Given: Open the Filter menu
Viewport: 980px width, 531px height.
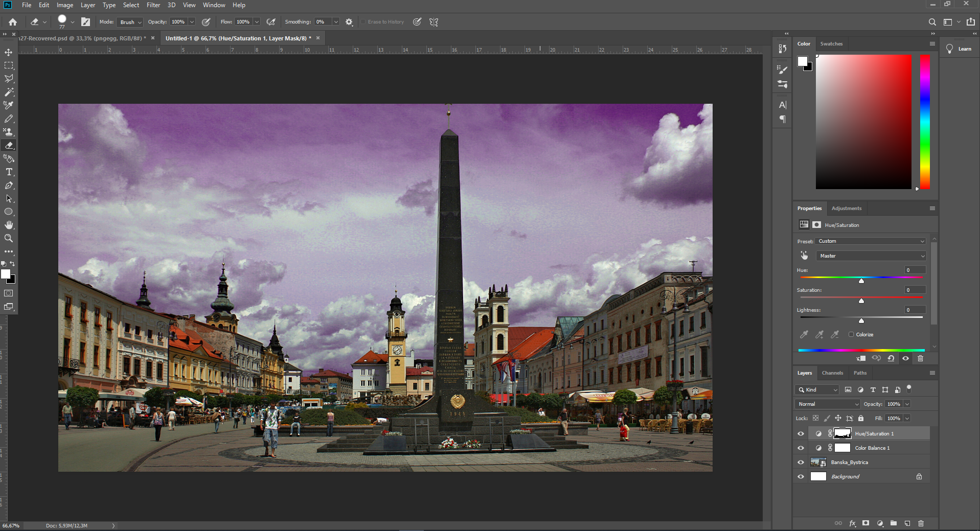Looking at the screenshot, I should click(x=153, y=5).
